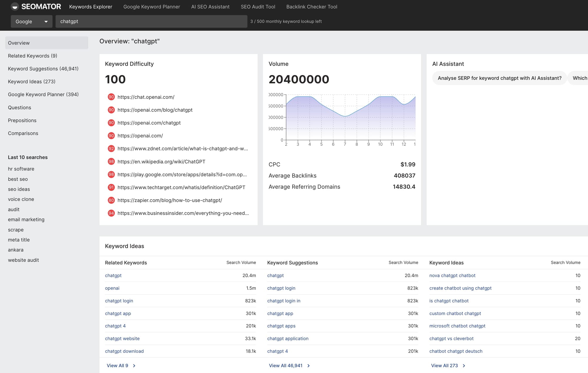Open the Google search engine dropdown
This screenshot has height=373, width=588.
(x=31, y=21)
